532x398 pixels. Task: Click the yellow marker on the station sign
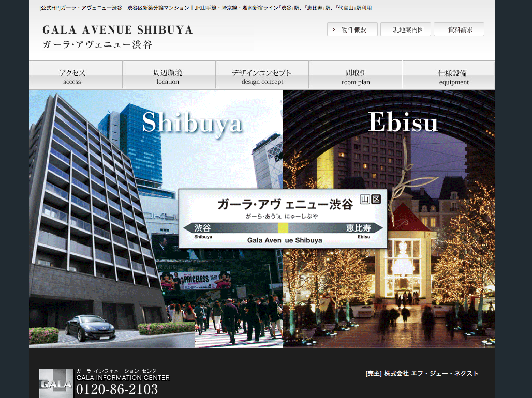click(283, 228)
